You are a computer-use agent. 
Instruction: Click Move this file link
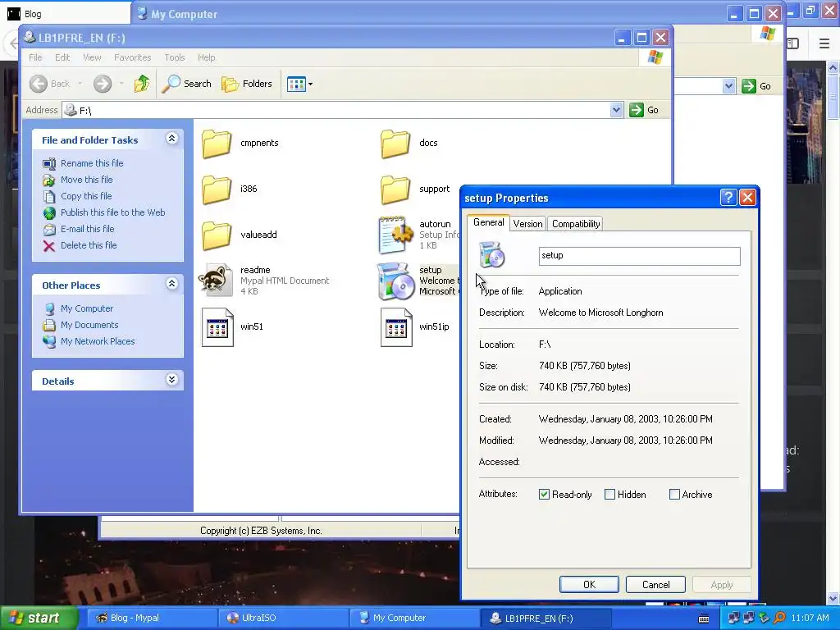(x=86, y=180)
